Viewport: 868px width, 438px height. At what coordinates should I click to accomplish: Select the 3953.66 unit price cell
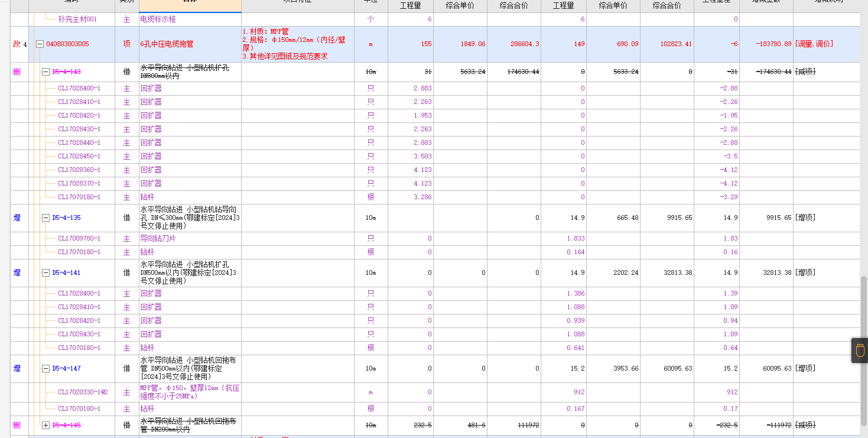[613, 369]
